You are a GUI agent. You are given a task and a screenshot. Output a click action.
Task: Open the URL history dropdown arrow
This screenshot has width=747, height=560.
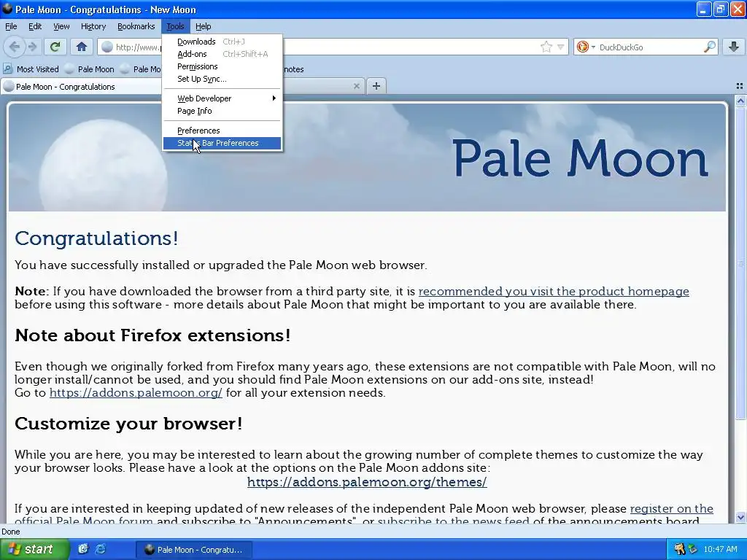(561, 47)
